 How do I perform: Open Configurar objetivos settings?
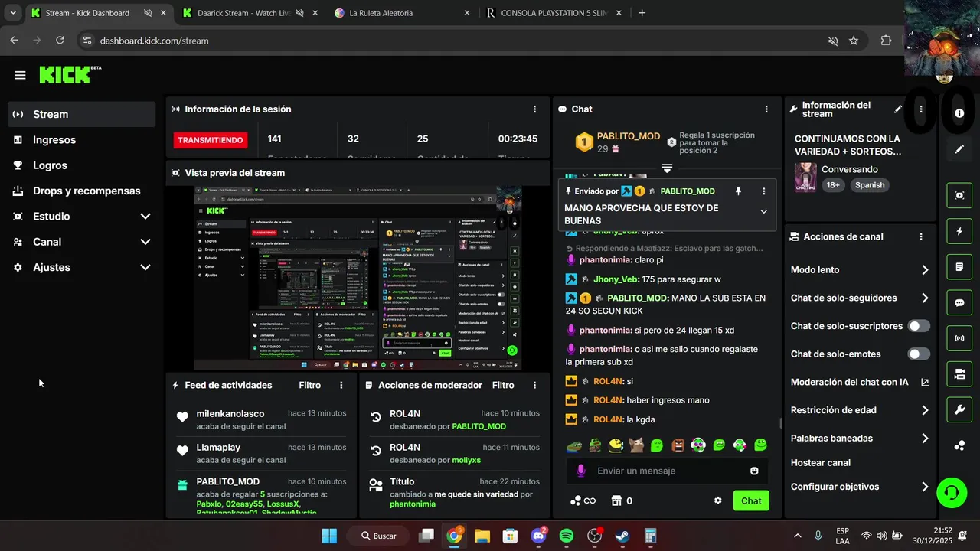click(x=925, y=487)
